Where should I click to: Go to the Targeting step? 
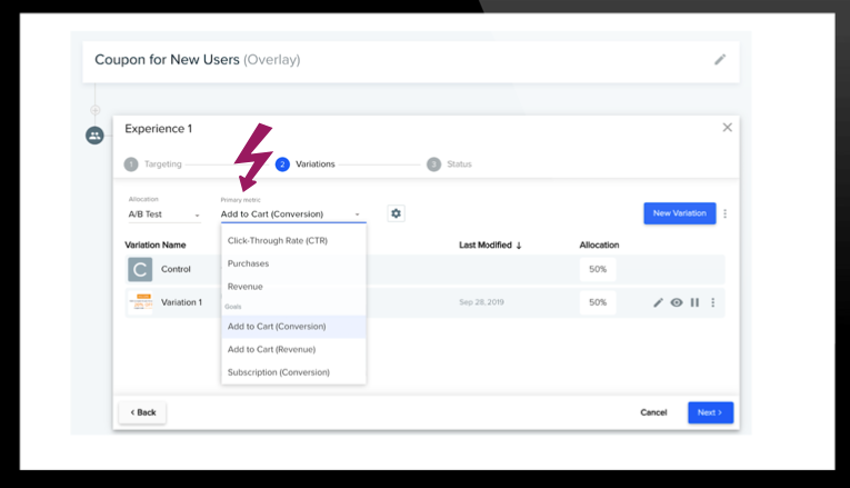154,164
